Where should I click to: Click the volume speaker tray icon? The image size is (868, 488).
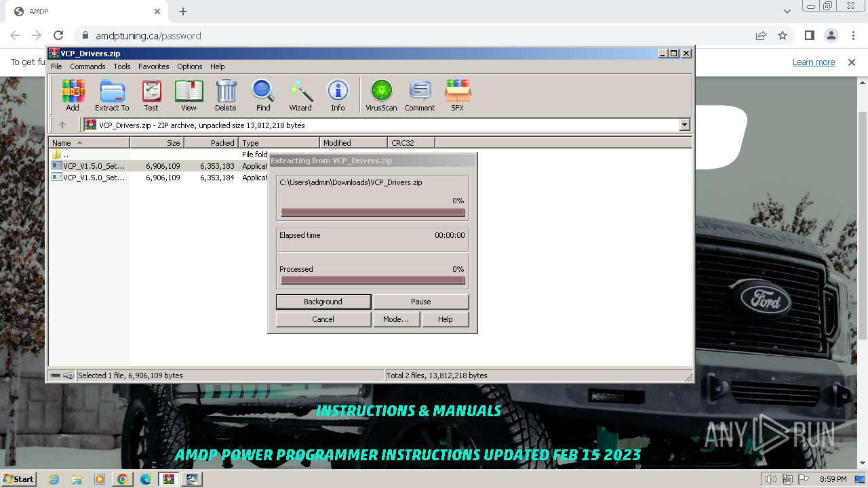click(770, 479)
